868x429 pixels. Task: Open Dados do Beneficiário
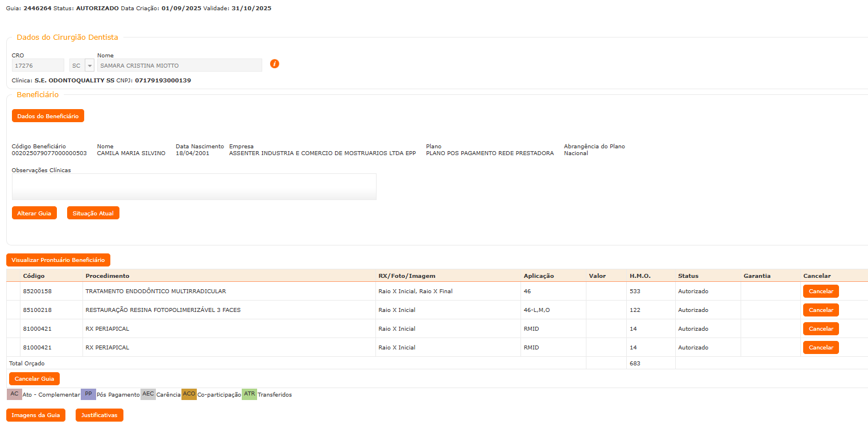[x=48, y=116]
